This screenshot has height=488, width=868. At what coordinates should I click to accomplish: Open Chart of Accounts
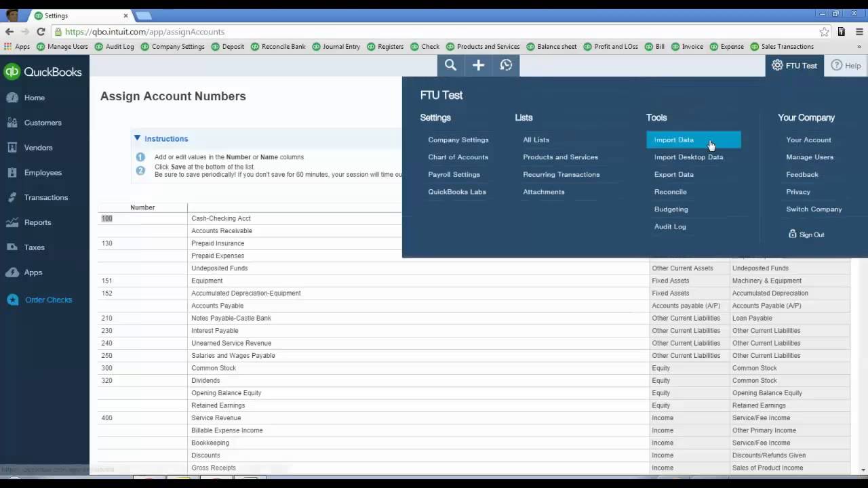click(x=458, y=157)
